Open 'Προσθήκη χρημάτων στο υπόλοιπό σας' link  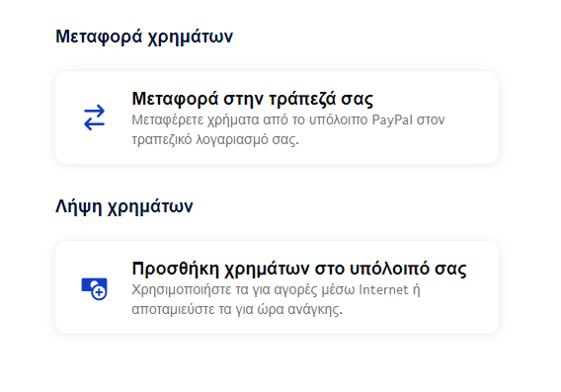299,269
